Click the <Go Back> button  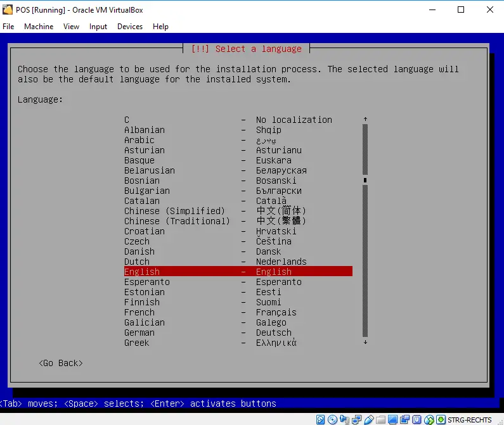click(x=61, y=363)
